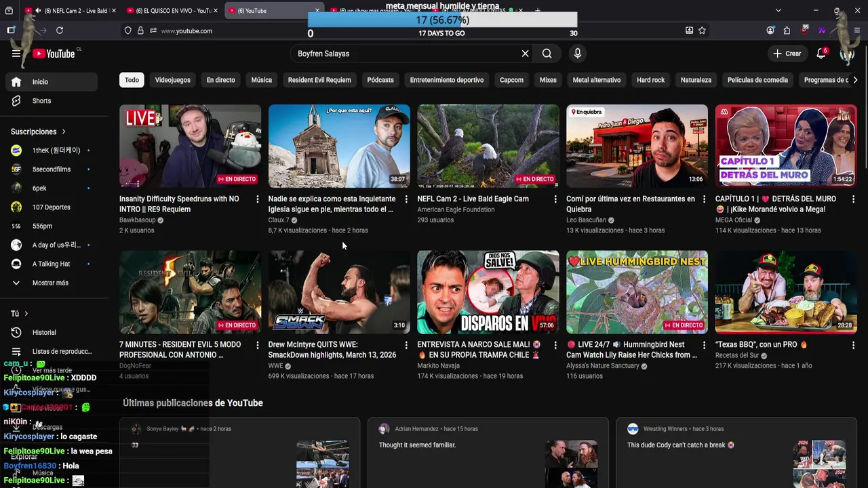Open Leo Bascuñan channel link
This screenshot has height=488, width=868.
click(x=586, y=220)
